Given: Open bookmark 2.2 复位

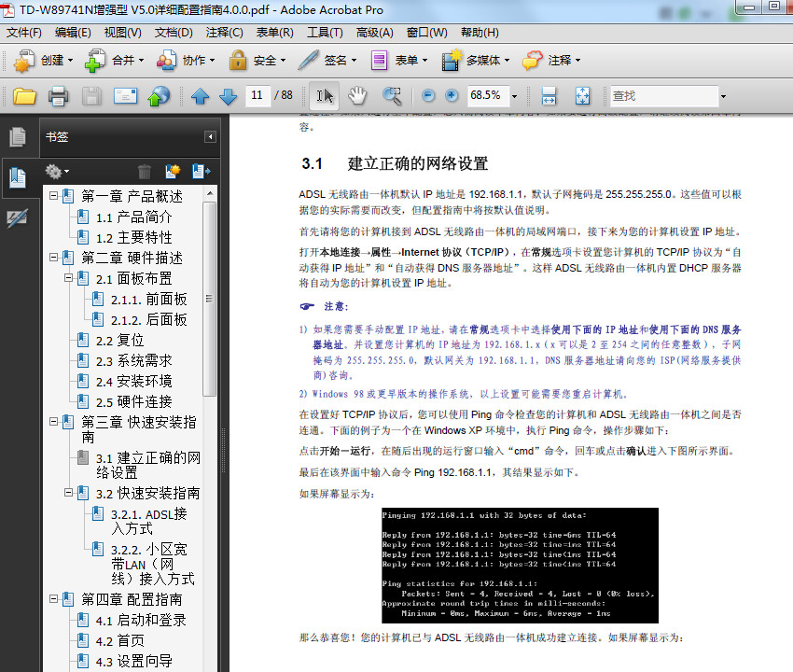Looking at the screenshot, I should (119, 340).
